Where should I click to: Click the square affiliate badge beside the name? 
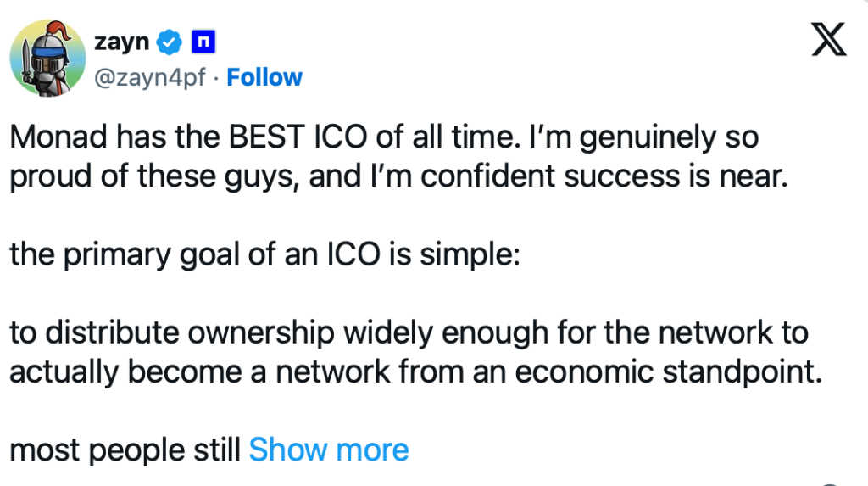(203, 40)
